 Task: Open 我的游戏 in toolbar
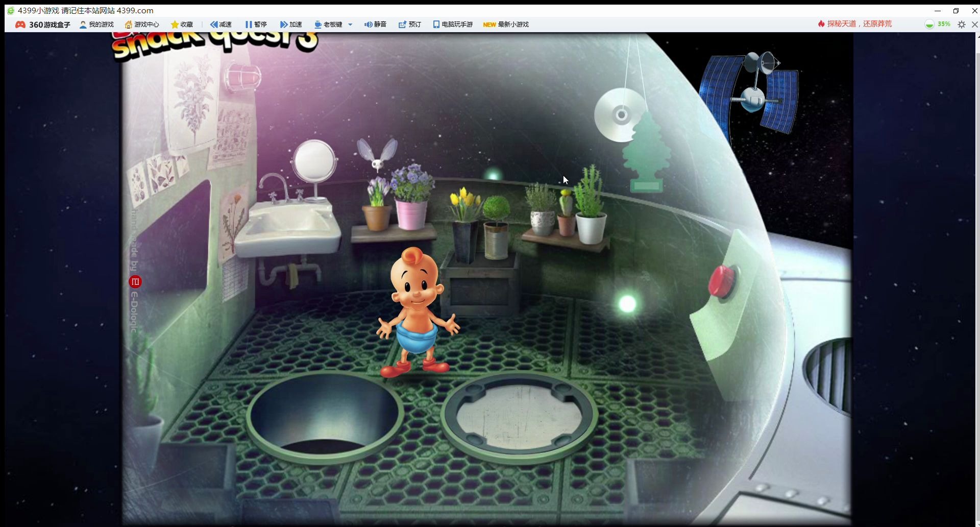pos(96,25)
